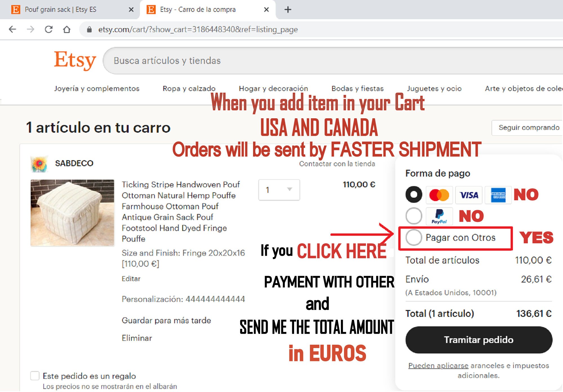Image resolution: width=563 pixels, height=392 pixels.
Task: Open Hogar y decoración category menu
Action: pos(273,88)
